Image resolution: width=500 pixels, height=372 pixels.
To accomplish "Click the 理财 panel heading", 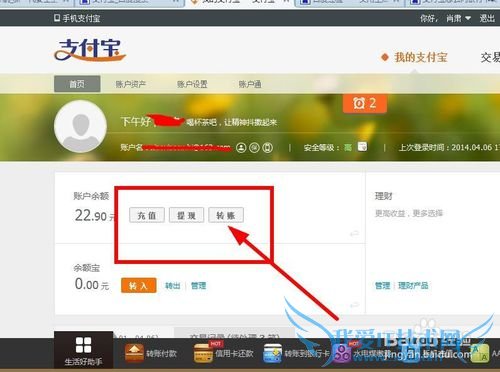I will (384, 196).
